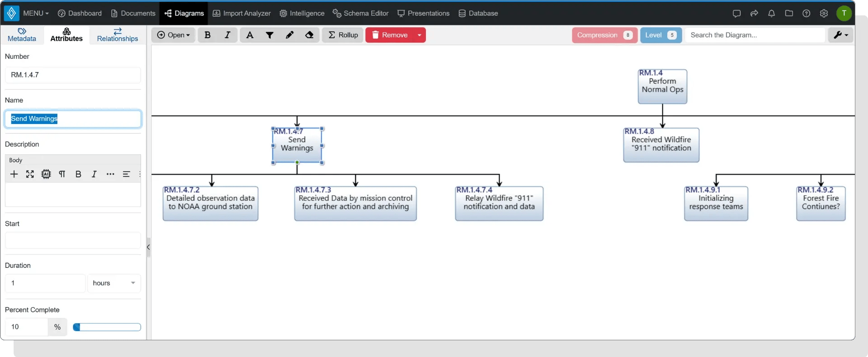
Task: Click the text align icon in editor
Action: pyautogui.click(x=126, y=174)
